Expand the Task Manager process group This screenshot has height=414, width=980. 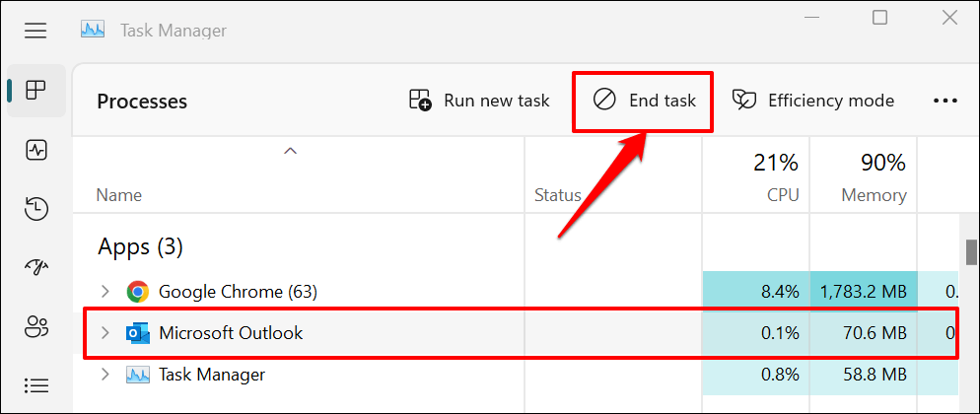coord(106,375)
